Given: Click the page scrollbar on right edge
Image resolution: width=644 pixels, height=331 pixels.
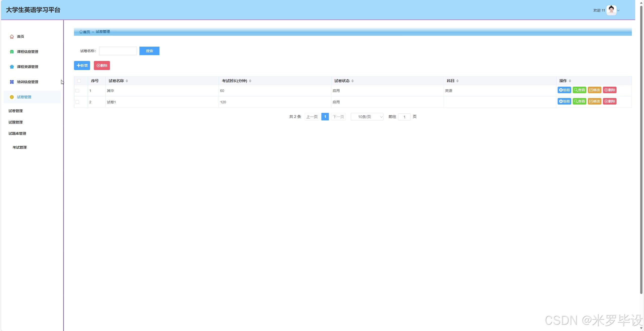Looking at the screenshot, I should click(x=641, y=149).
